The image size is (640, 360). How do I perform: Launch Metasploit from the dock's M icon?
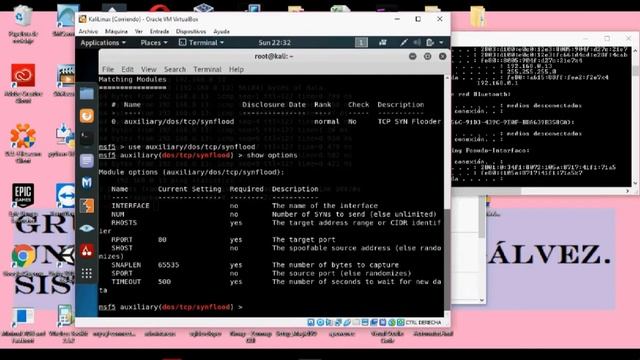pyautogui.click(x=87, y=182)
